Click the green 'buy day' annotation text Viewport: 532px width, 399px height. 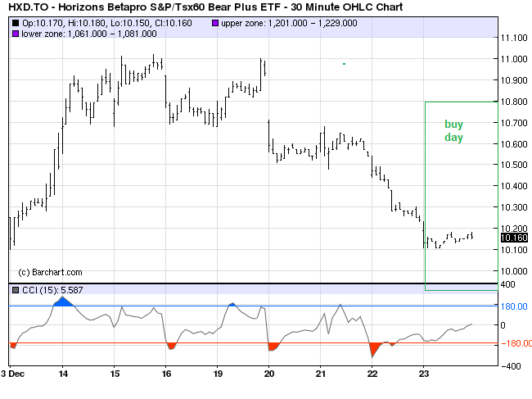pos(453,130)
